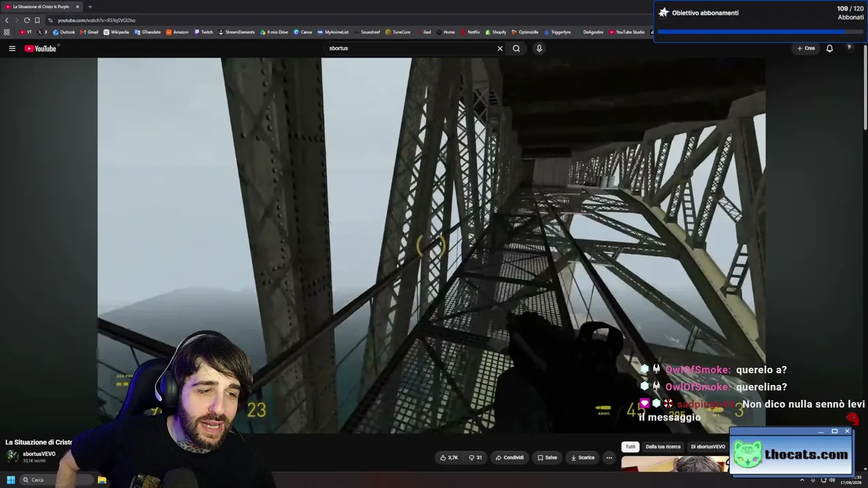
Task: Select the 'Dalla tua ricerca' filter chip
Action: [x=663, y=447]
